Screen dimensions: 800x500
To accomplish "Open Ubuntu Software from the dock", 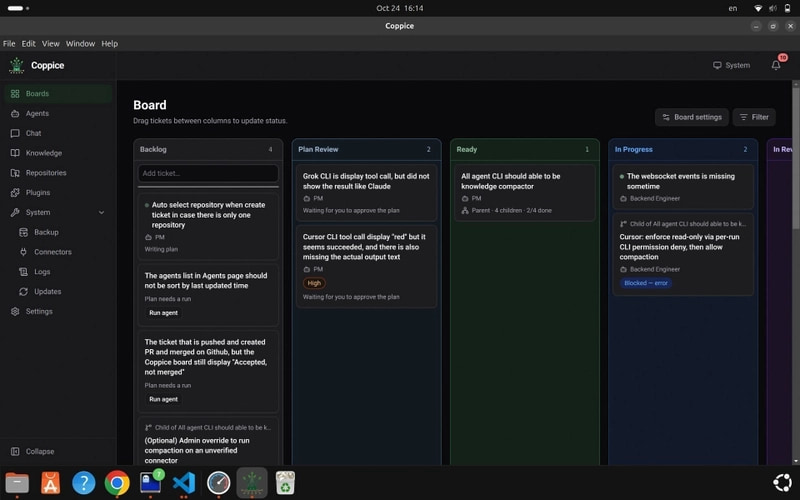I will pyautogui.click(x=50, y=483).
